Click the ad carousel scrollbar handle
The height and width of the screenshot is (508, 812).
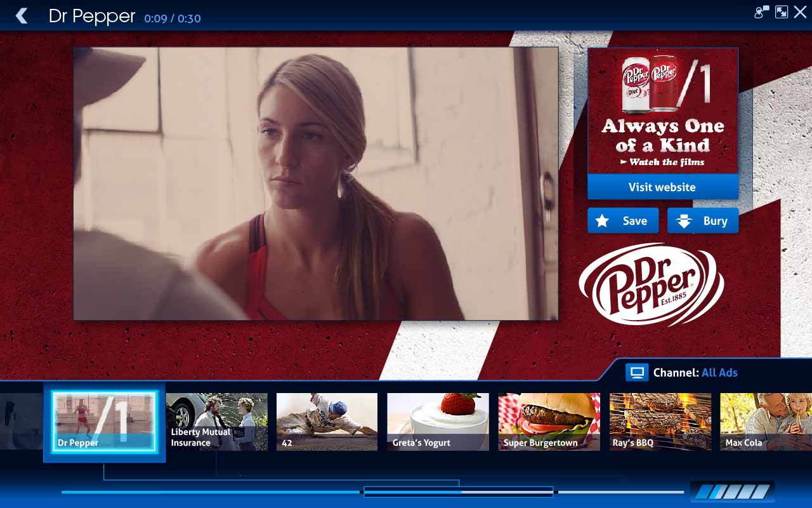tap(458, 491)
